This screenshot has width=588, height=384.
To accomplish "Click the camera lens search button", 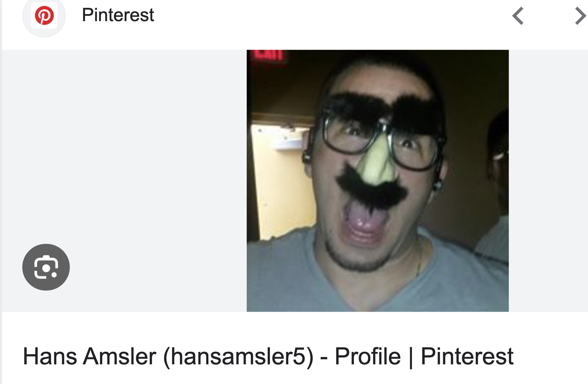I will 46,267.
